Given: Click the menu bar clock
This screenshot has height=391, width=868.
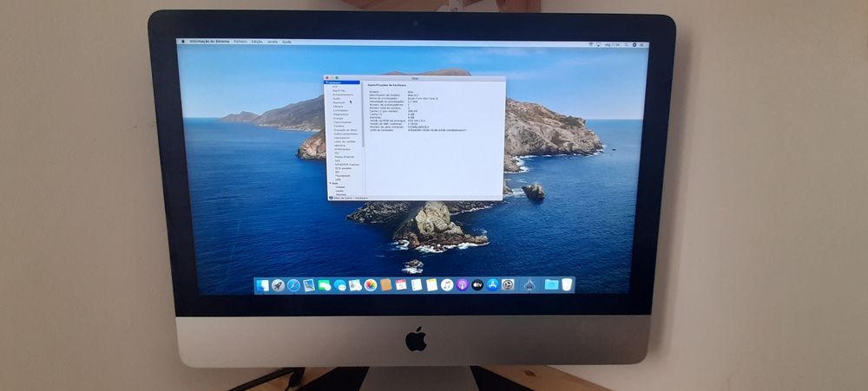Looking at the screenshot, I should 612,44.
